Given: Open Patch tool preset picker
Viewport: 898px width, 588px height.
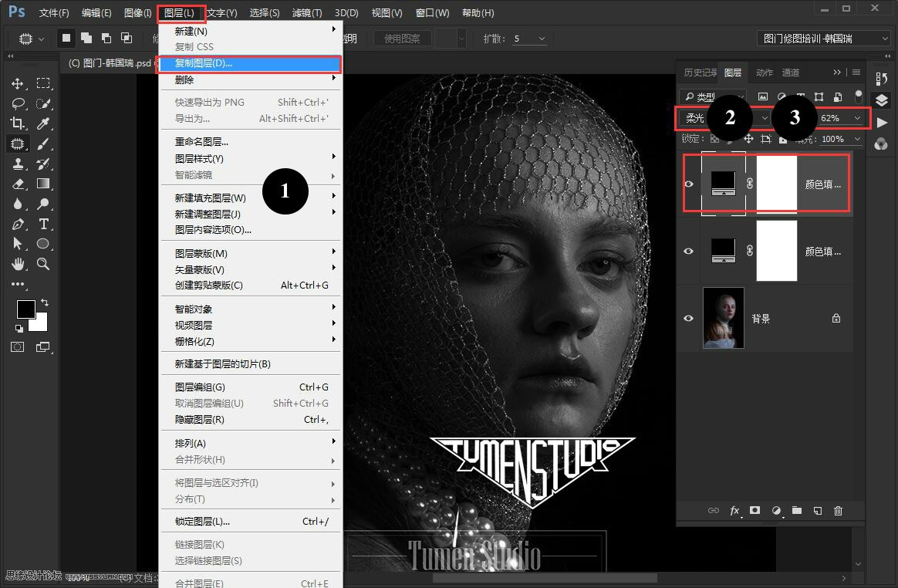Looking at the screenshot, I should tap(32, 39).
